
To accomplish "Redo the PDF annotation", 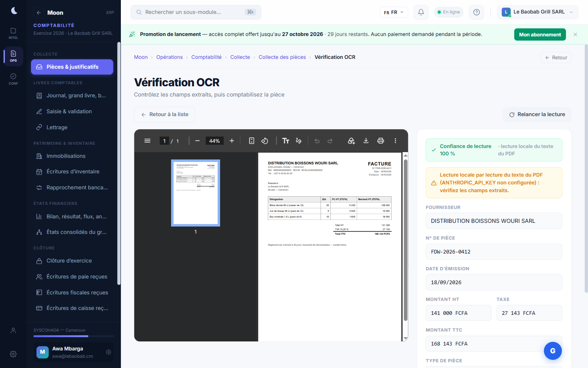I will click(330, 141).
